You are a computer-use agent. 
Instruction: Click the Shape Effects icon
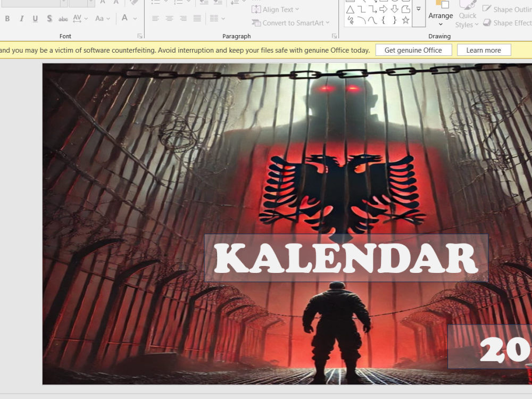point(487,23)
